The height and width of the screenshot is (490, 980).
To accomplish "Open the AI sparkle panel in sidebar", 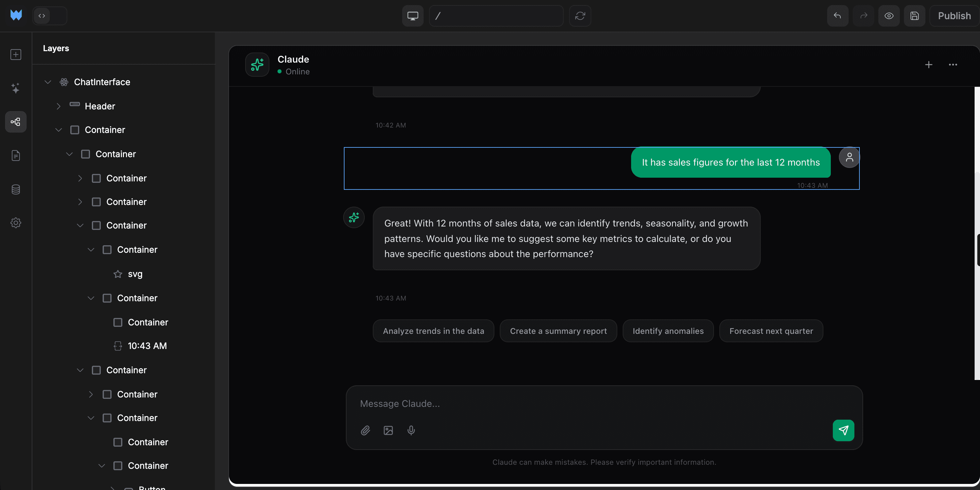I will 15,88.
